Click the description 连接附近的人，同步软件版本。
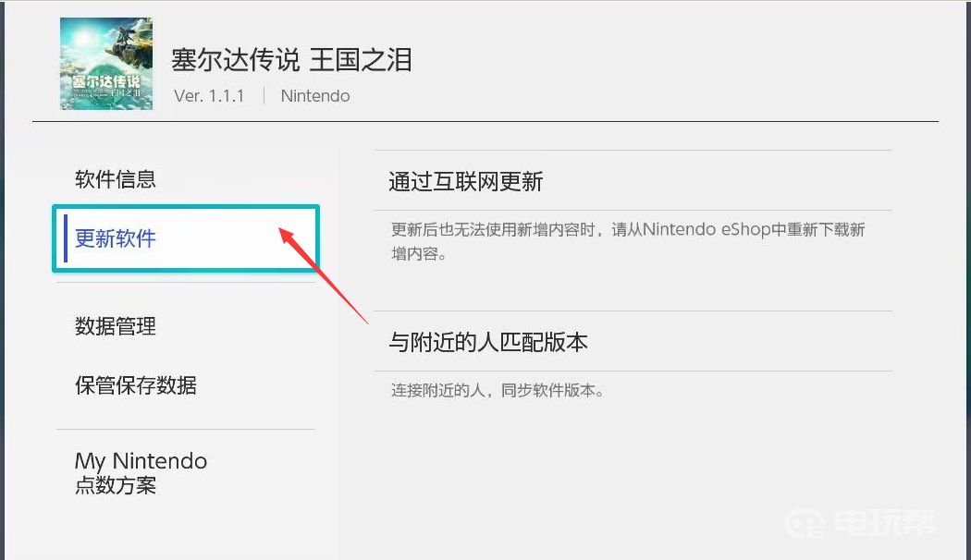Image resolution: width=971 pixels, height=560 pixels. (x=498, y=391)
